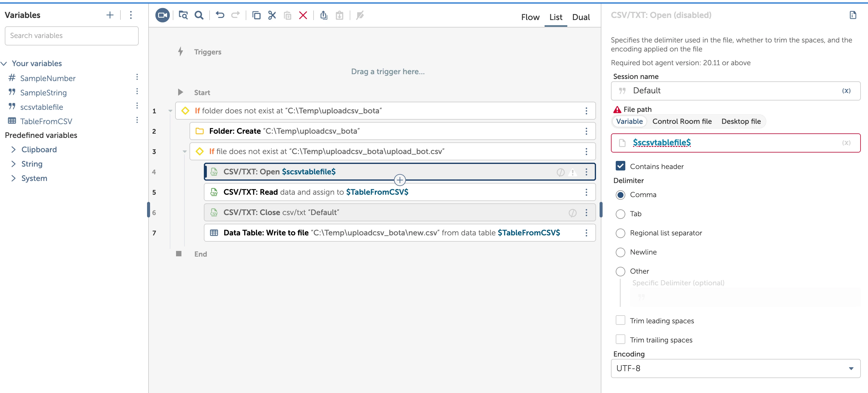Open options menu for scsvtablefile variable

point(137,106)
